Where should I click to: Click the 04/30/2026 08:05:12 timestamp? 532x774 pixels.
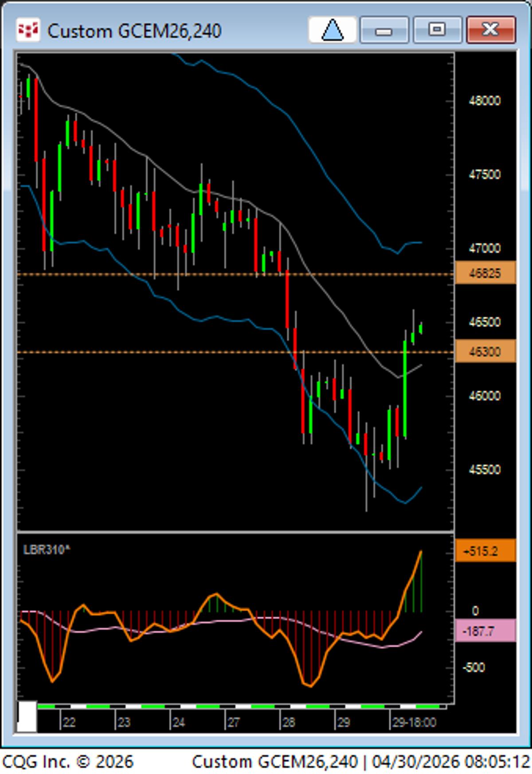pyautogui.click(x=451, y=762)
